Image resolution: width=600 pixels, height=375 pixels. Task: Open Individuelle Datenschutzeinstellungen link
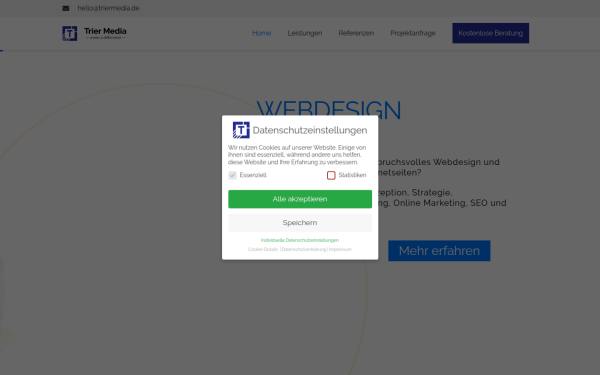[x=300, y=240]
